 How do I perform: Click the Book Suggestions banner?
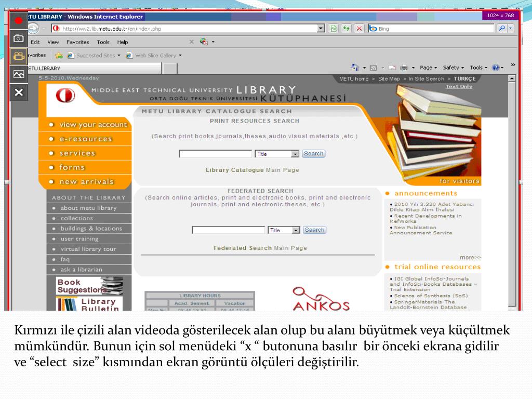(89, 286)
